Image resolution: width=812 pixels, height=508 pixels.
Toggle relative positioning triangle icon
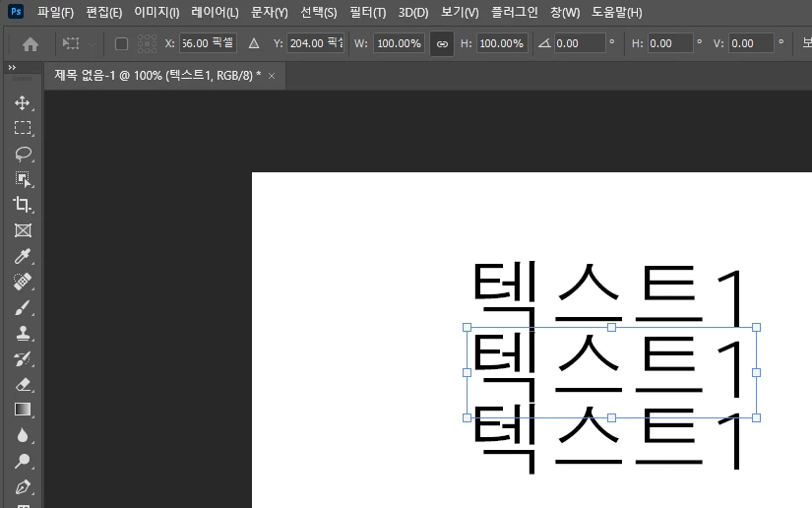pyautogui.click(x=254, y=44)
